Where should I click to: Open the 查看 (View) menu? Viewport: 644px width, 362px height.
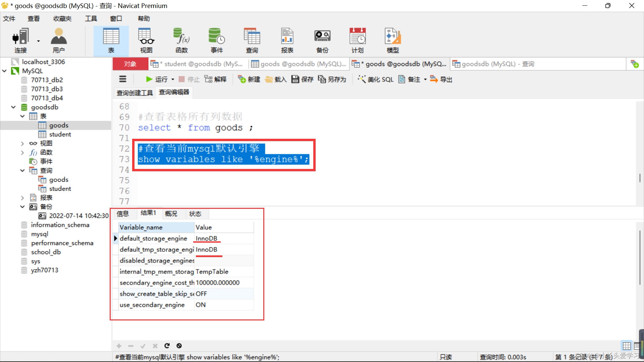34,18
